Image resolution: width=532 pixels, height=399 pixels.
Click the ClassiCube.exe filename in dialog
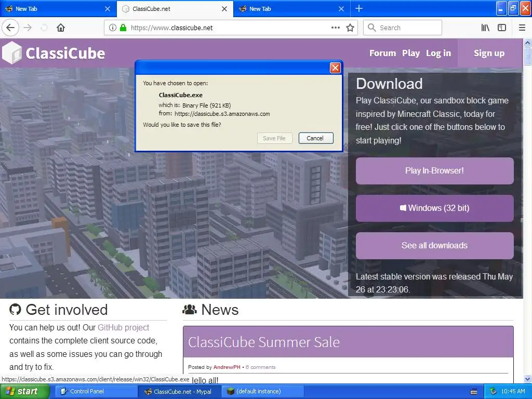[180, 95]
